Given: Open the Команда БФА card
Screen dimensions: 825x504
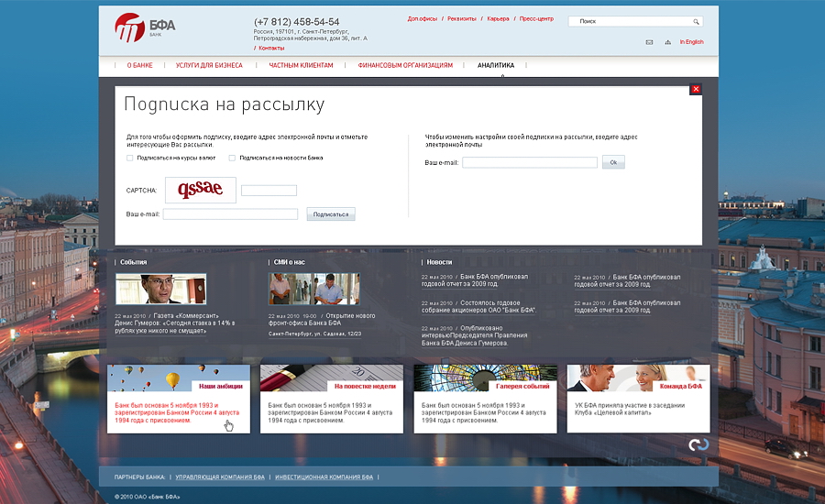Looking at the screenshot, I should click(x=638, y=399).
